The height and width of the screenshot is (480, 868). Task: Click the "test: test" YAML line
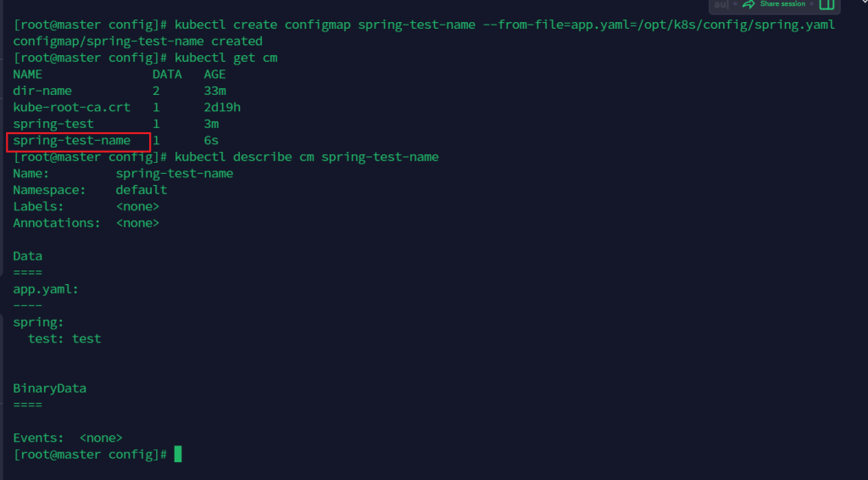tap(64, 338)
